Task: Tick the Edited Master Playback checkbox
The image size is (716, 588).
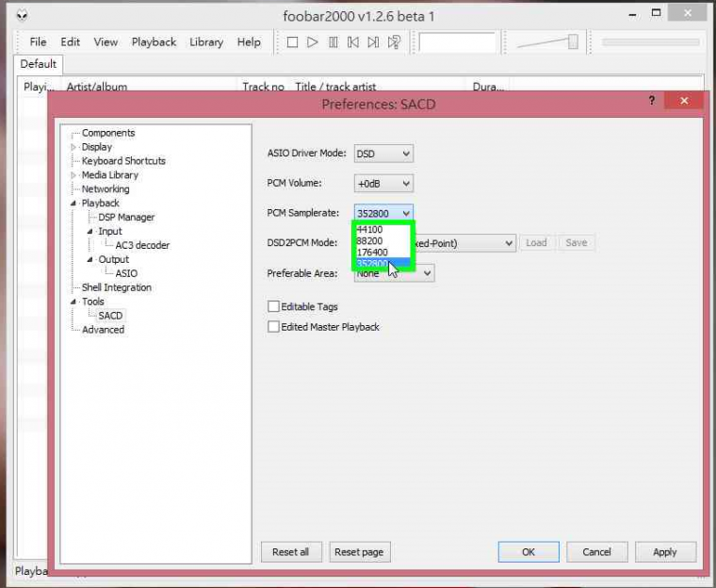Action: (274, 327)
